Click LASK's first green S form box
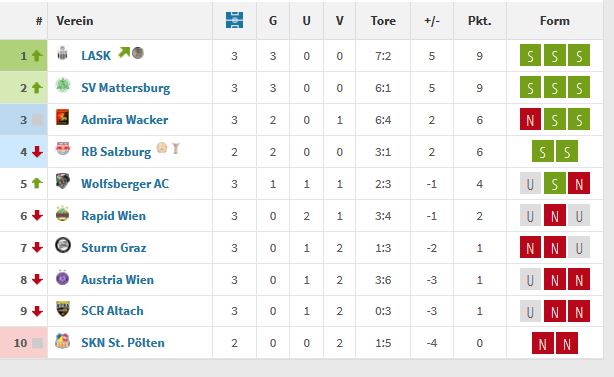 click(x=530, y=56)
